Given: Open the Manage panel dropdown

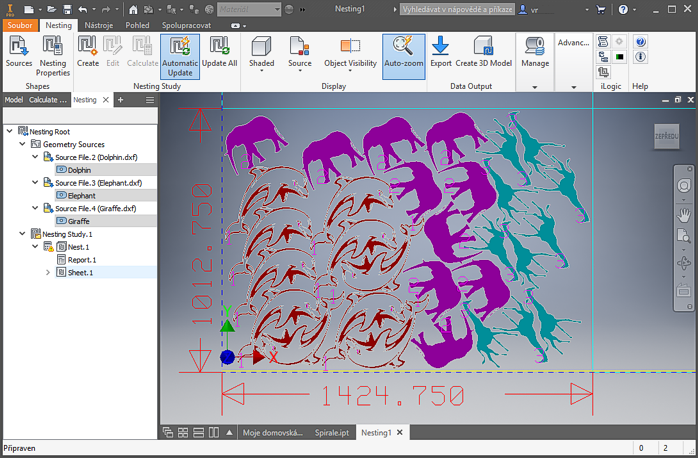Looking at the screenshot, I should pyautogui.click(x=535, y=86).
